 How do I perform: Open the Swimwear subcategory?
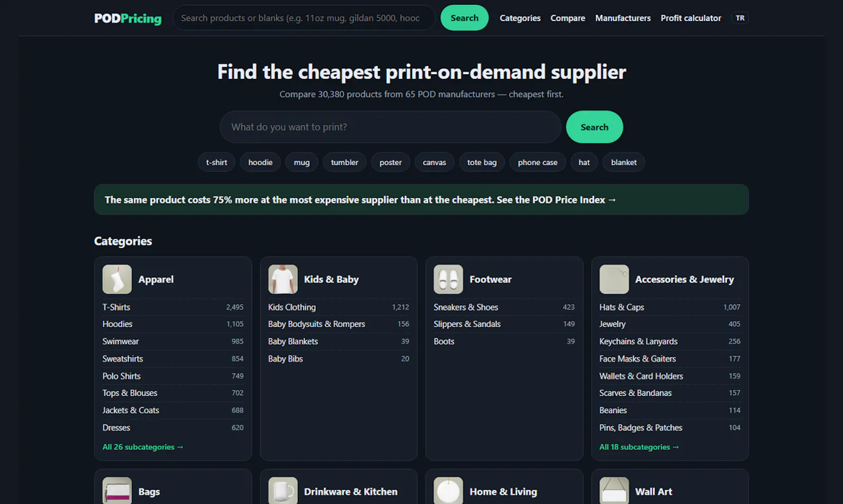tap(173, 341)
